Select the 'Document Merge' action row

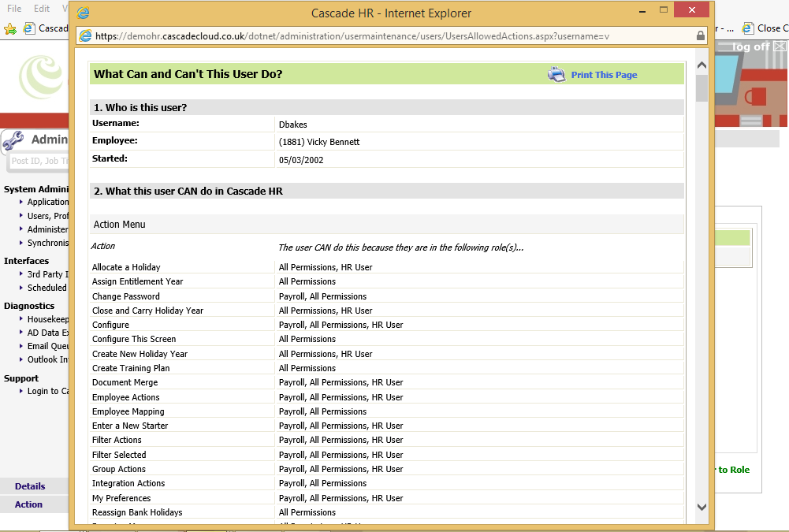[386, 382]
